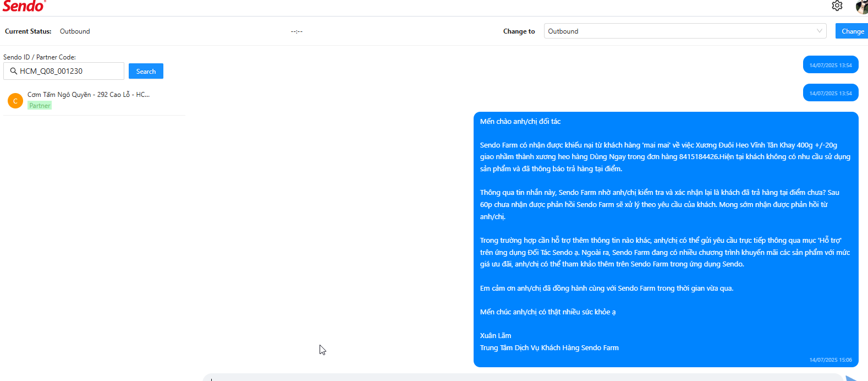868x381 pixels.
Task: Click the message typing box
Action: (523, 378)
